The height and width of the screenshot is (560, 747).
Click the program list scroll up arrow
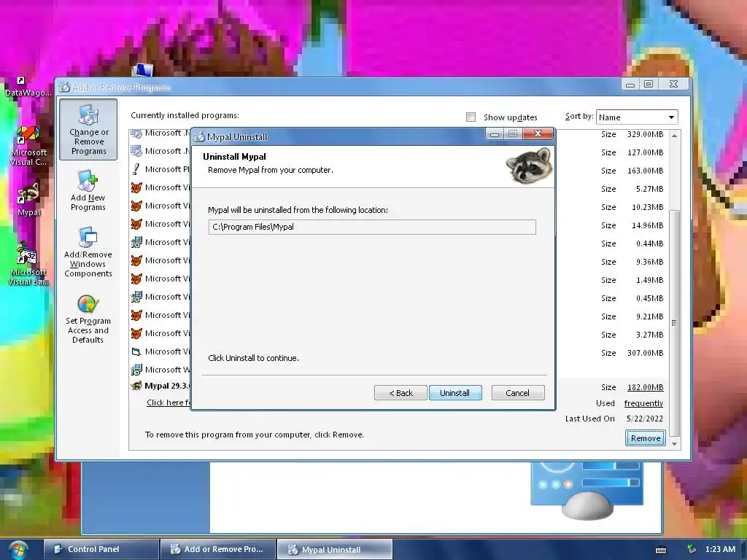click(674, 136)
